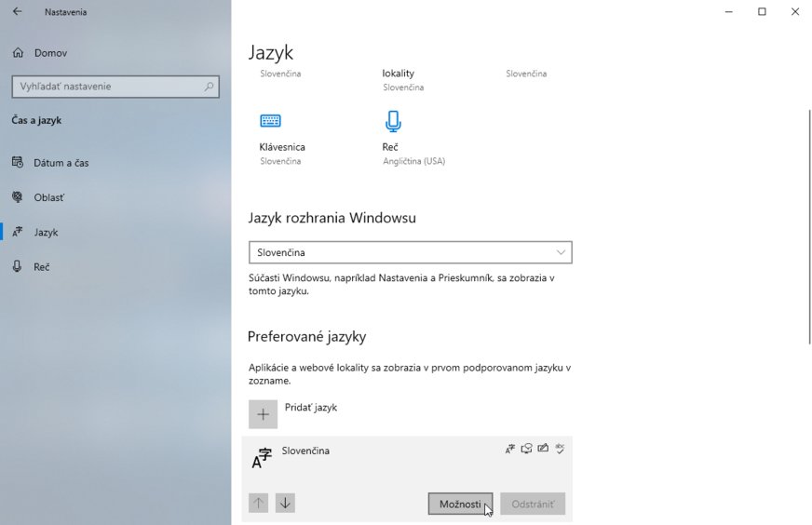
Task: Select Reč in the sidebar
Action: [x=41, y=267]
